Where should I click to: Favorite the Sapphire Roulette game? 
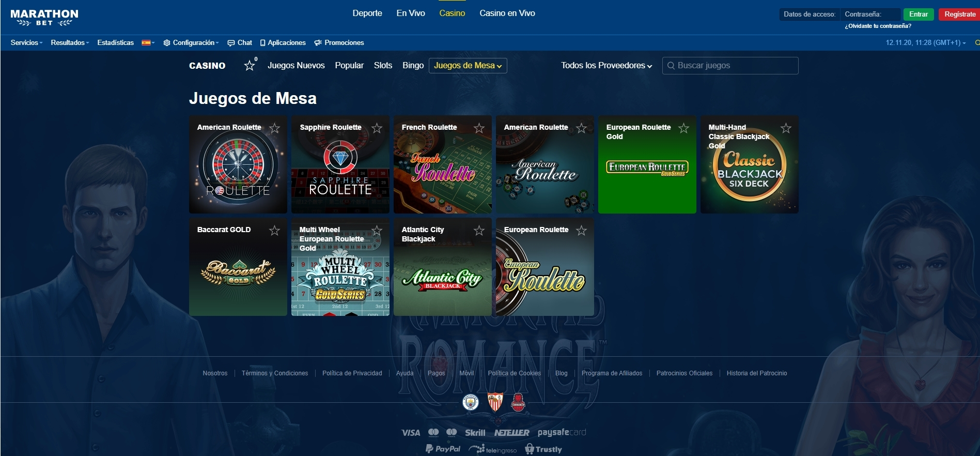coord(377,128)
